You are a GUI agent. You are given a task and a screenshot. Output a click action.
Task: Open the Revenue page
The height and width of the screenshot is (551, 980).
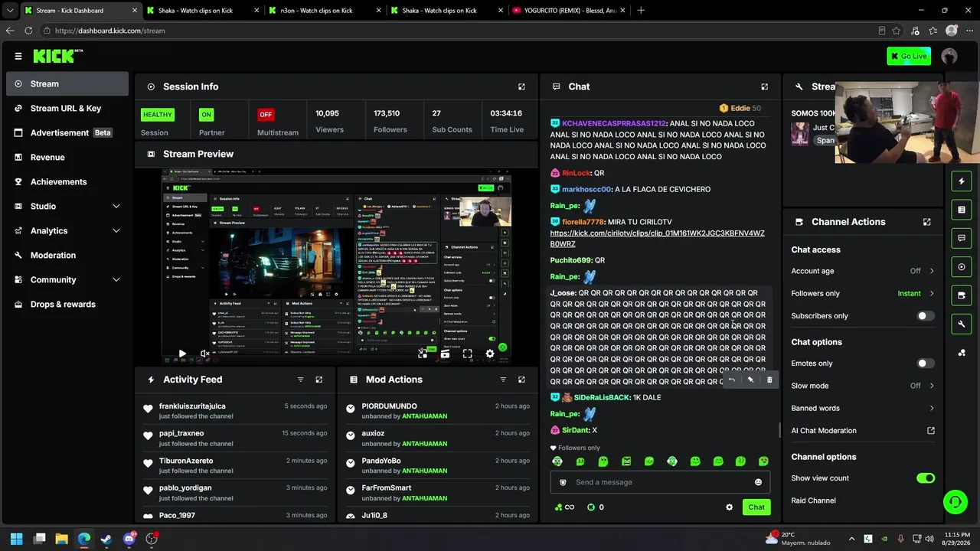pos(67,158)
